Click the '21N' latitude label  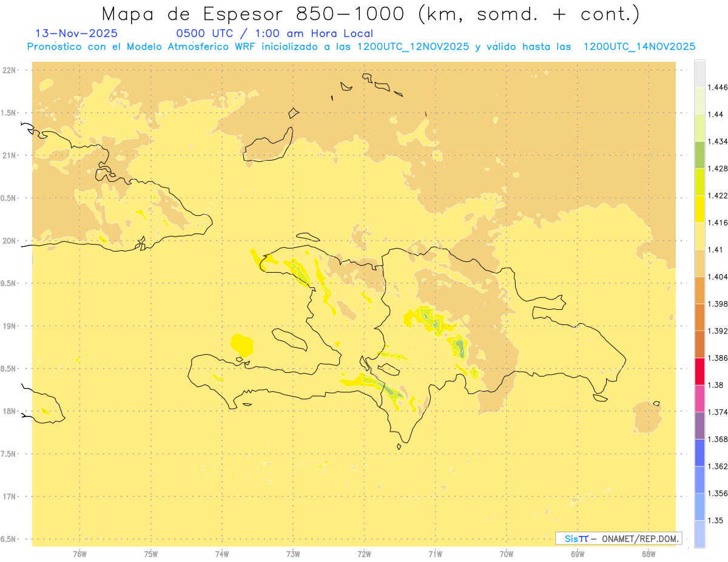(10, 156)
